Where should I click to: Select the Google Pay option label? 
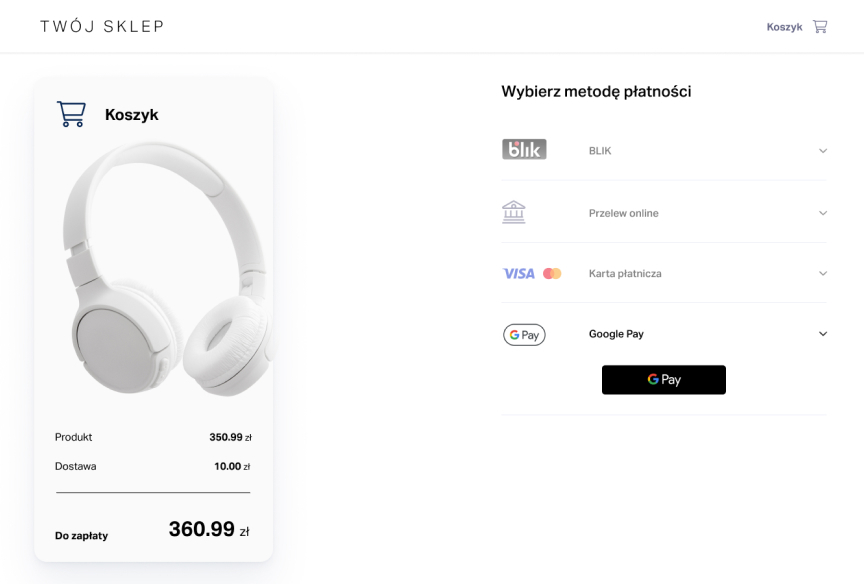[x=616, y=334]
